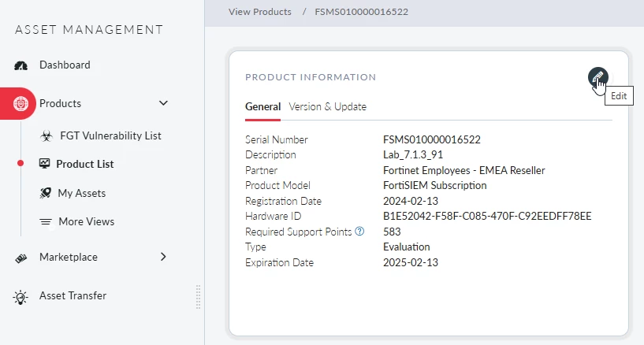Click the Product Information heading
The image size is (644, 345).
click(311, 77)
